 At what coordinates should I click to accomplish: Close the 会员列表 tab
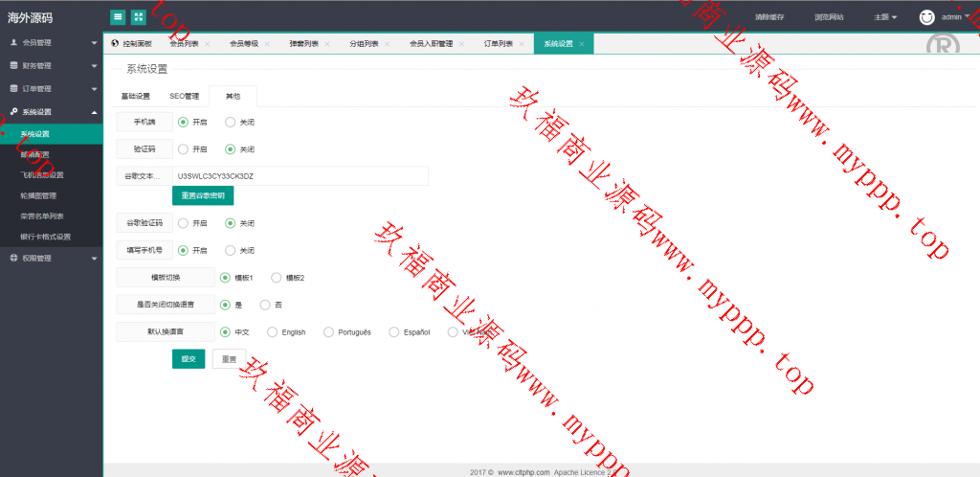207,44
